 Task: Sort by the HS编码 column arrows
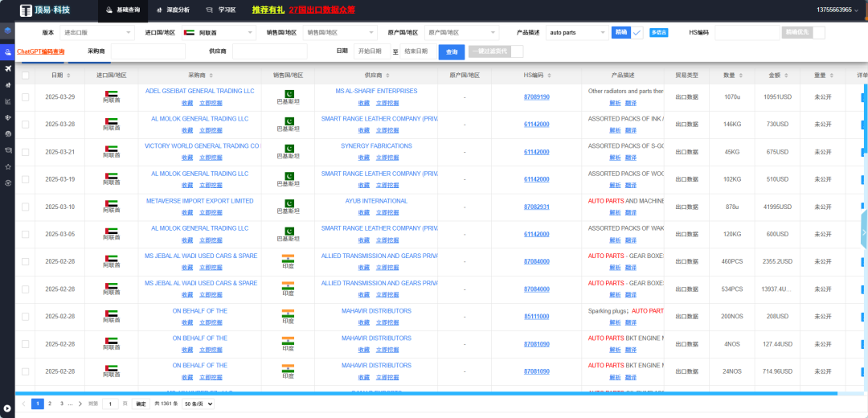(549, 76)
